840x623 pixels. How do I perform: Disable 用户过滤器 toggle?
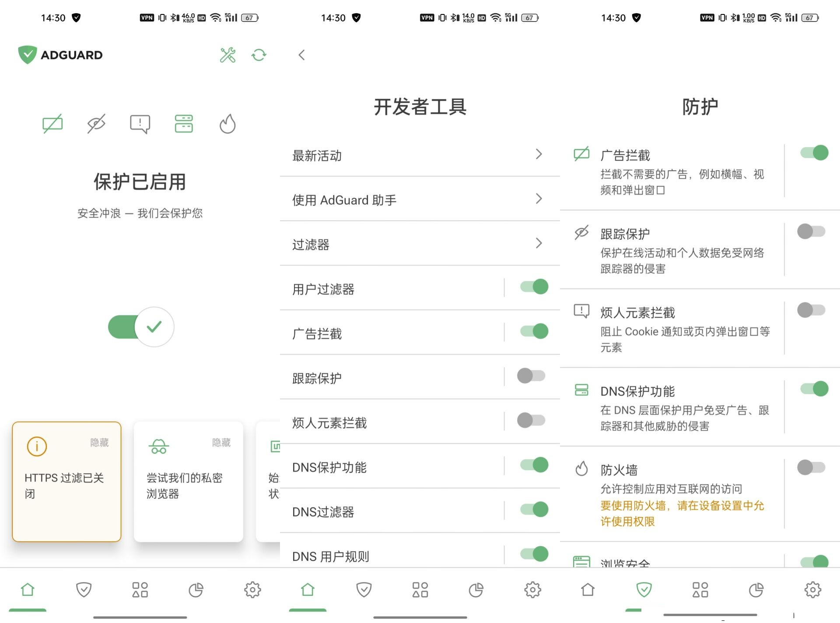point(533,287)
